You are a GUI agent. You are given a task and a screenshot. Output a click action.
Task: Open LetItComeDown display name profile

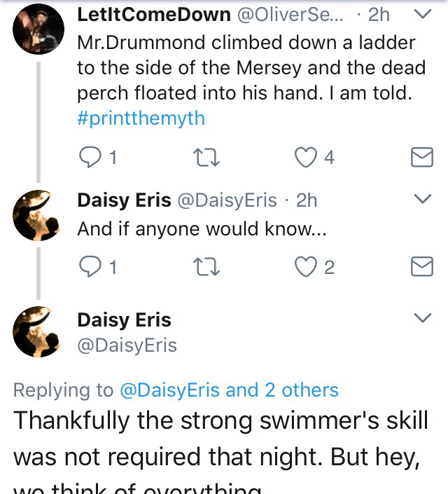tap(153, 14)
